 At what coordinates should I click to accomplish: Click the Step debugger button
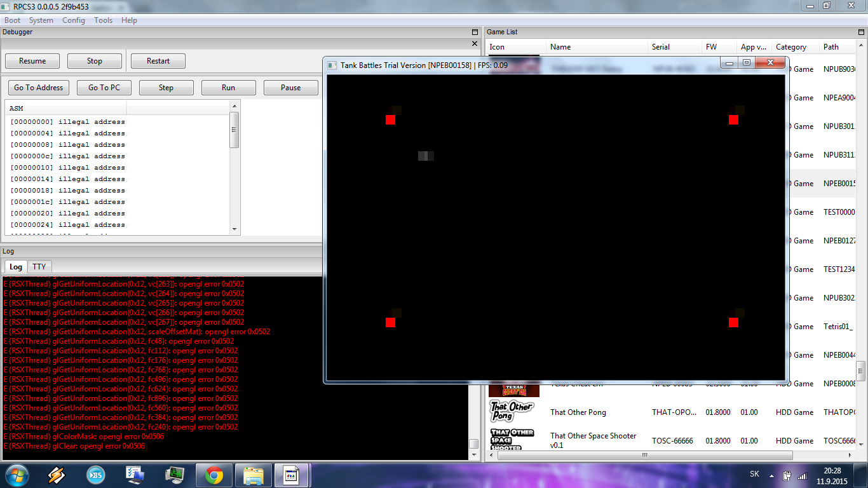click(x=166, y=88)
